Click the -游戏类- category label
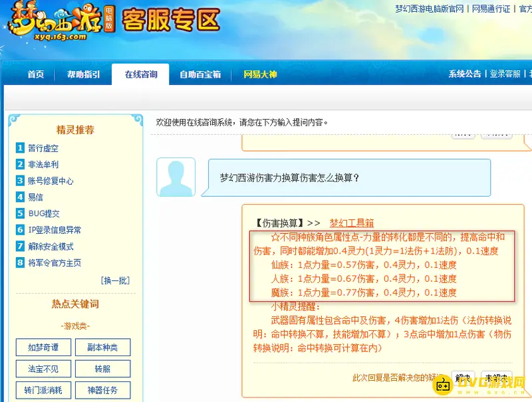This screenshot has height=402, width=532. (x=75, y=326)
